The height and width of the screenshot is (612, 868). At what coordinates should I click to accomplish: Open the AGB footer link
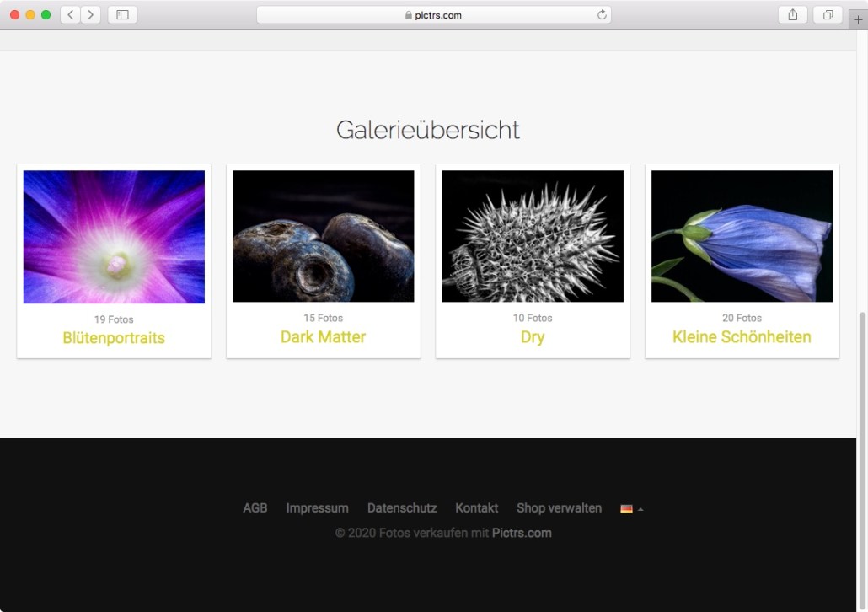click(x=255, y=507)
